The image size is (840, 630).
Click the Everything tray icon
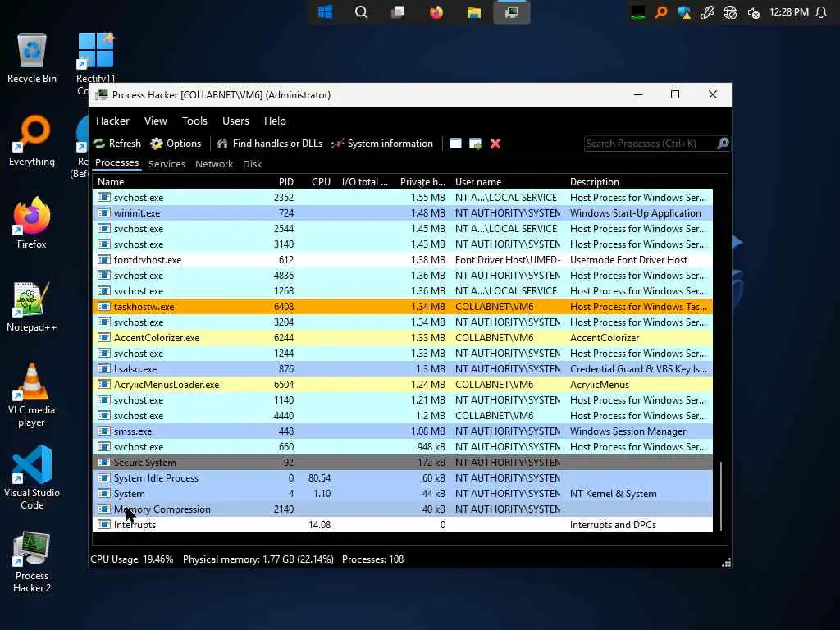pyautogui.click(x=661, y=12)
